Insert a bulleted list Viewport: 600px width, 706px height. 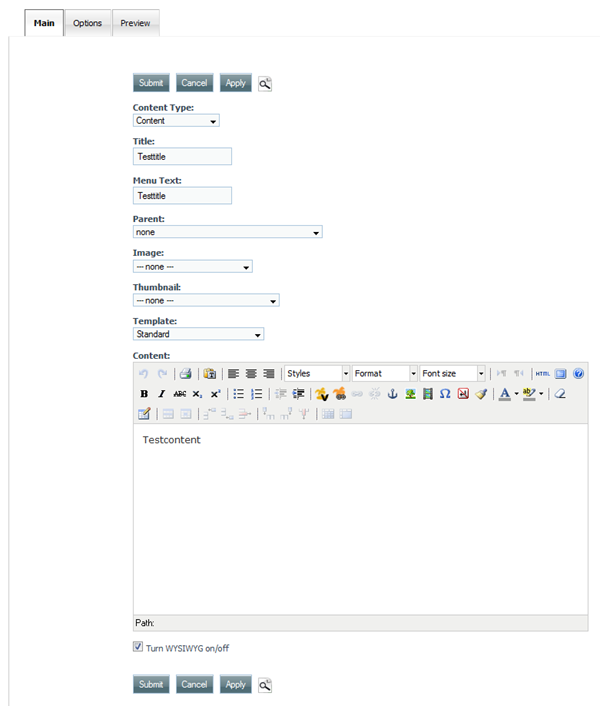[239, 394]
